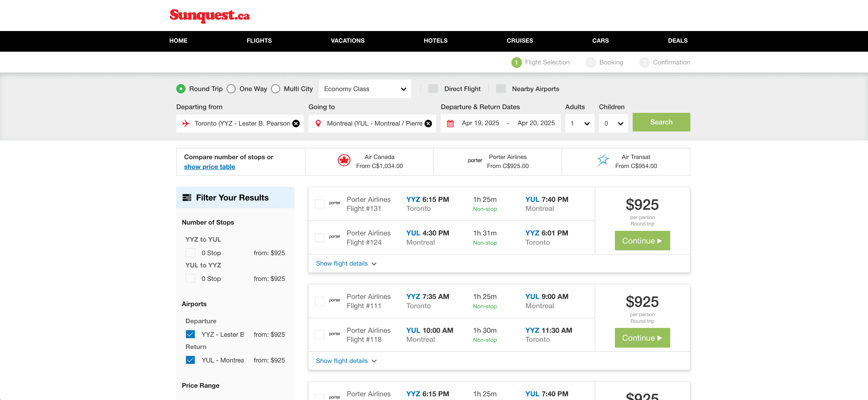This screenshot has width=868, height=400.
Task: Select the Air Transat star logo
Action: [x=603, y=161]
